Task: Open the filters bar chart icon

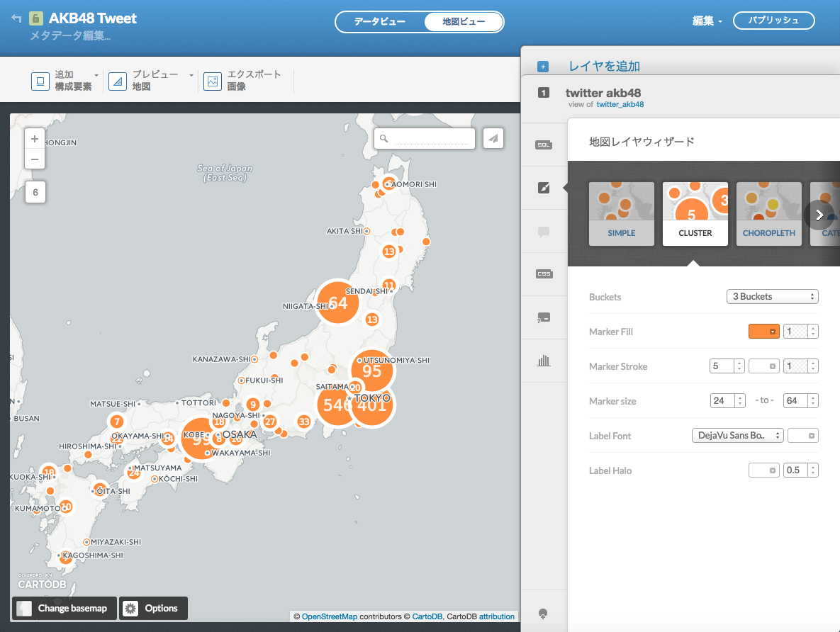Action: click(x=543, y=361)
